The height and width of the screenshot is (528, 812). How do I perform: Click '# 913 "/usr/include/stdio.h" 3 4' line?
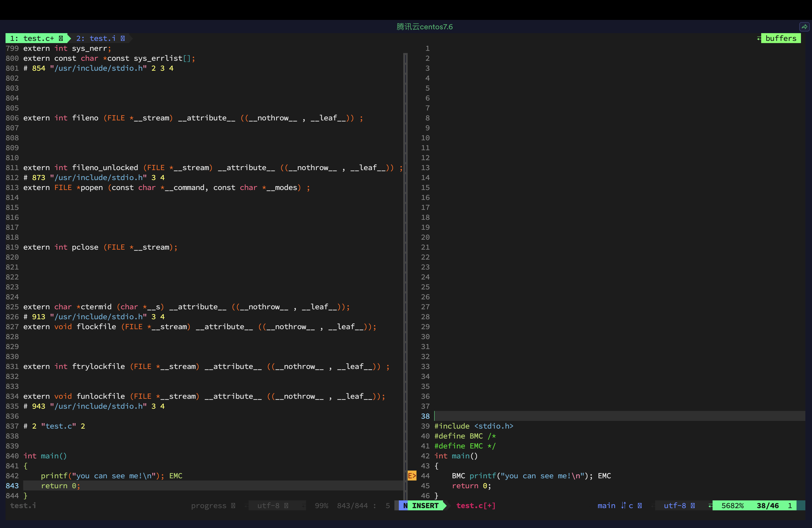pos(94,317)
